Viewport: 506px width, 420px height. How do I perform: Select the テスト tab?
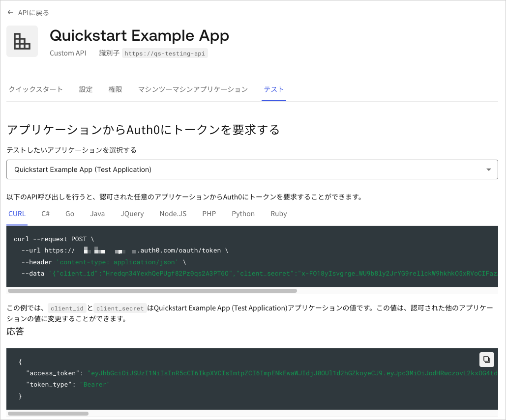tap(273, 89)
